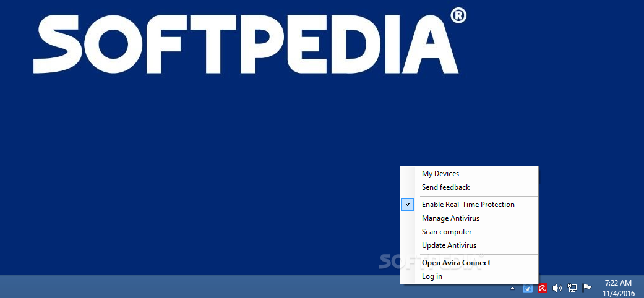
Task: Open My Devices from Avira menu
Action: point(469,174)
